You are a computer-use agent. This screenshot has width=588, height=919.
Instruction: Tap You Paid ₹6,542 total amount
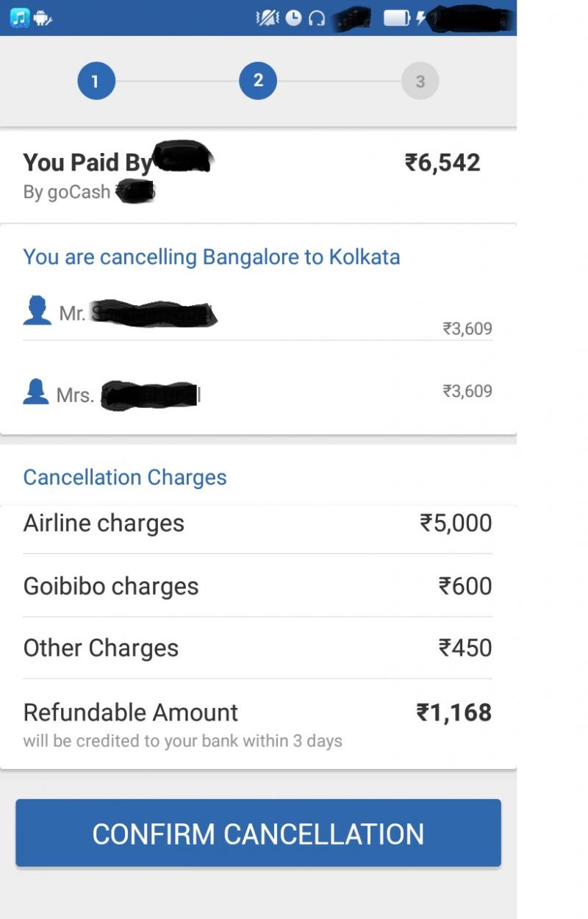[x=442, y=162]
